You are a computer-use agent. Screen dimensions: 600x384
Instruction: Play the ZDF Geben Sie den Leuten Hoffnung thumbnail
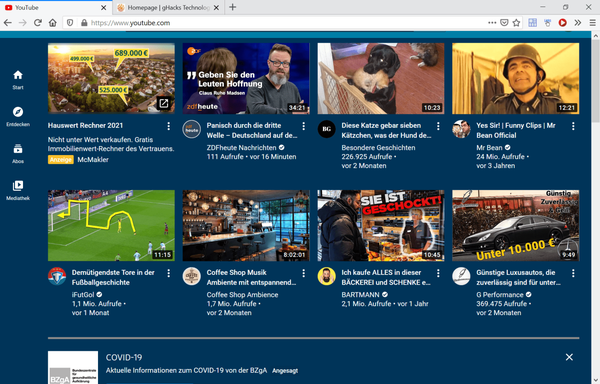coord(246,78)
